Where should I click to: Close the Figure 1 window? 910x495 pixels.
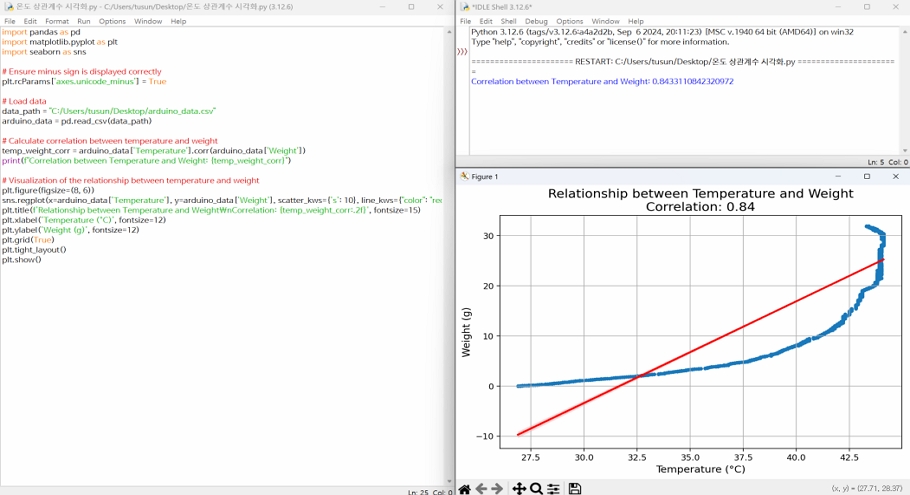tap(895, 176)
